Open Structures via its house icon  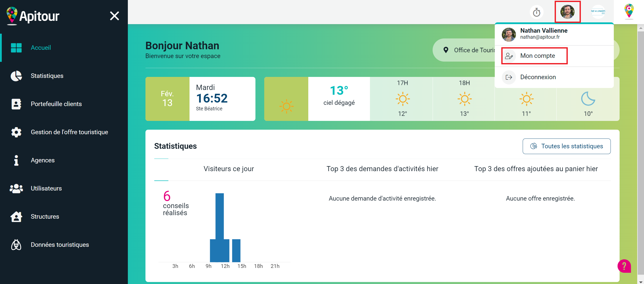(x=16, y=217)
